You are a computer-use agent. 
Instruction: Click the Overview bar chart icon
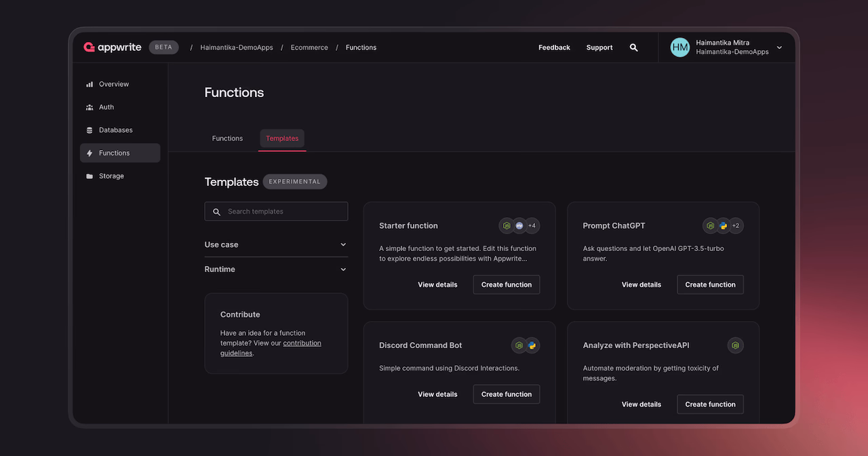[x=90, y=84]
